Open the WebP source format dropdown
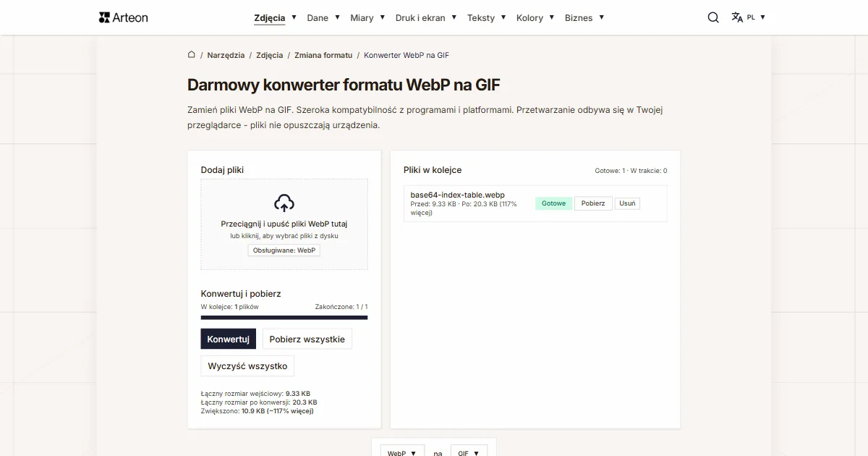The width and height of the screenshot is (868, 456). 402,452
